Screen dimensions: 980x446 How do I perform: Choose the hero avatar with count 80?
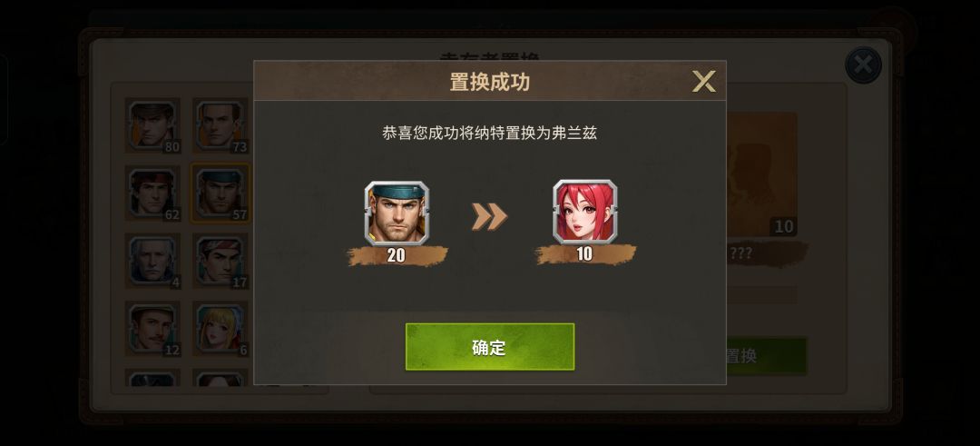click(152, 125)
